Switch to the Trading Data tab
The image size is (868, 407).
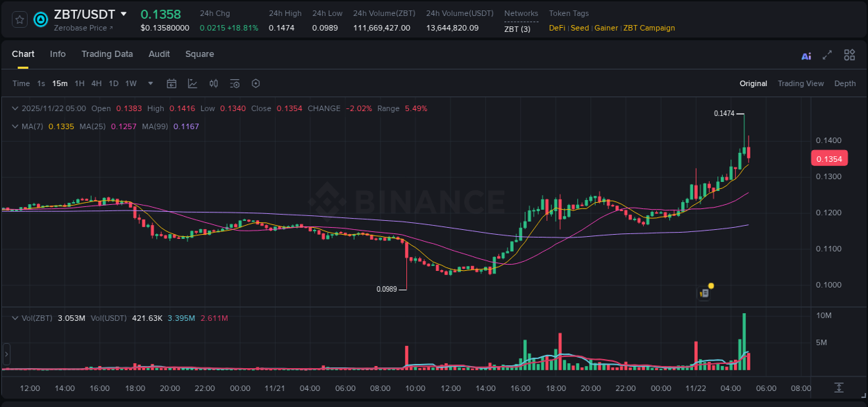[107, 54]
